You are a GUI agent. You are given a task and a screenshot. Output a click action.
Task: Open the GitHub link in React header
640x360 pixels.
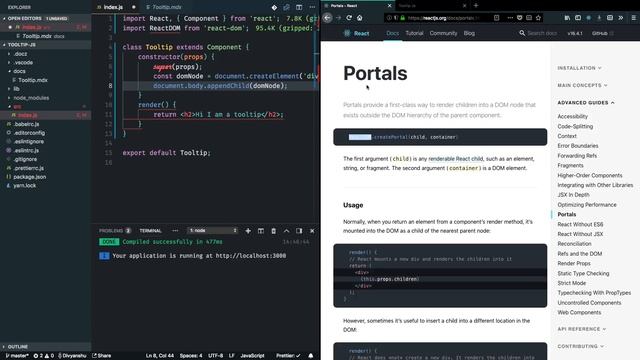click(x=602, y=33)
